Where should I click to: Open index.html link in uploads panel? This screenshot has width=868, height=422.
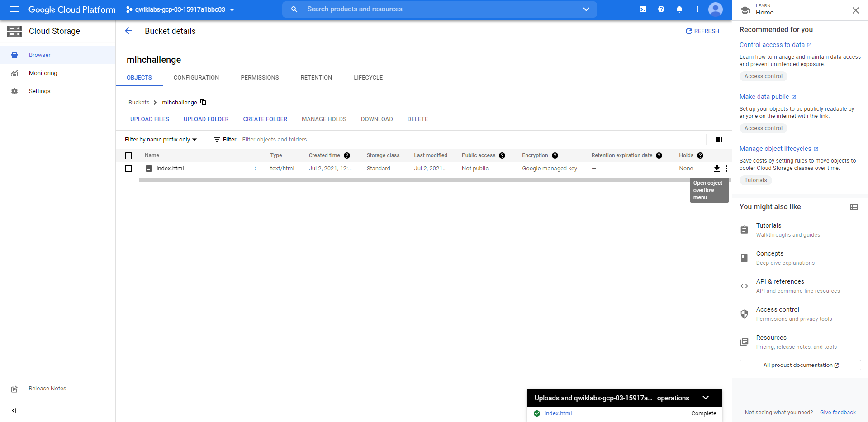558,413
